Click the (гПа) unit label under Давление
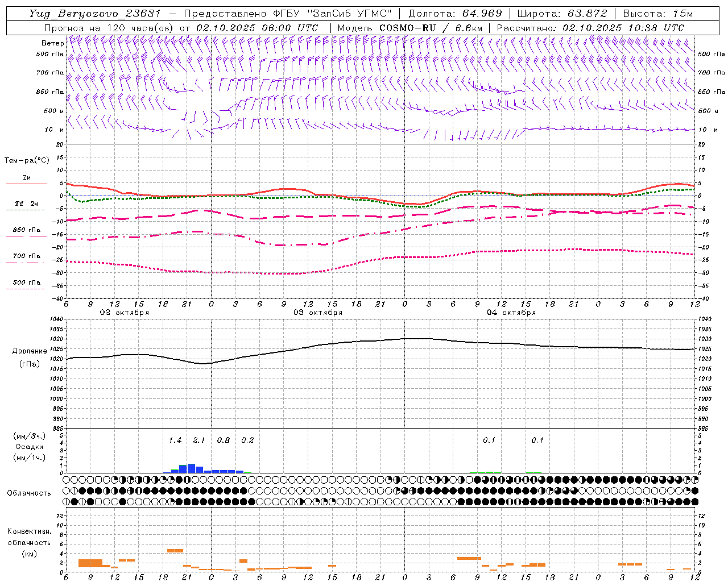The height and width of the screenshot is (582, 728). 30,364
